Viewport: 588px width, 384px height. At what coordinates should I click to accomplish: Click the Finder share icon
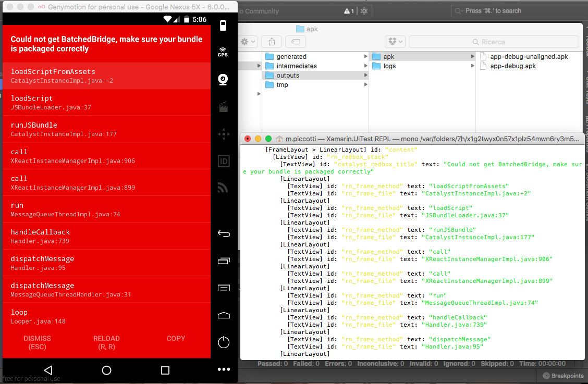[272, 42]
